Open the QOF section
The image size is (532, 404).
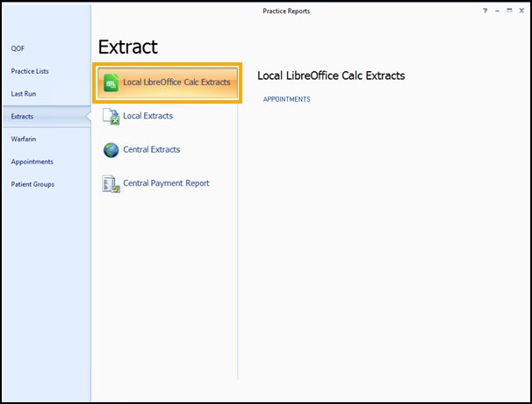point(18,48)
